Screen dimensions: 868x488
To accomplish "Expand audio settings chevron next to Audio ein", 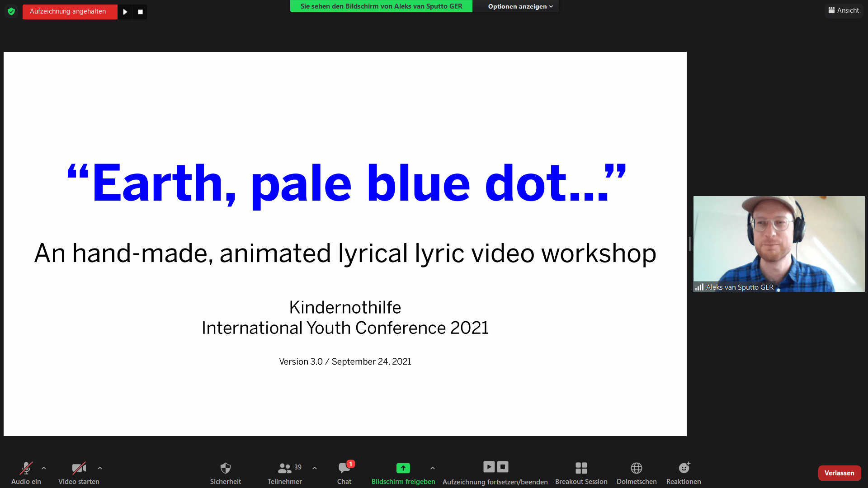I will [x=43, y=468].
